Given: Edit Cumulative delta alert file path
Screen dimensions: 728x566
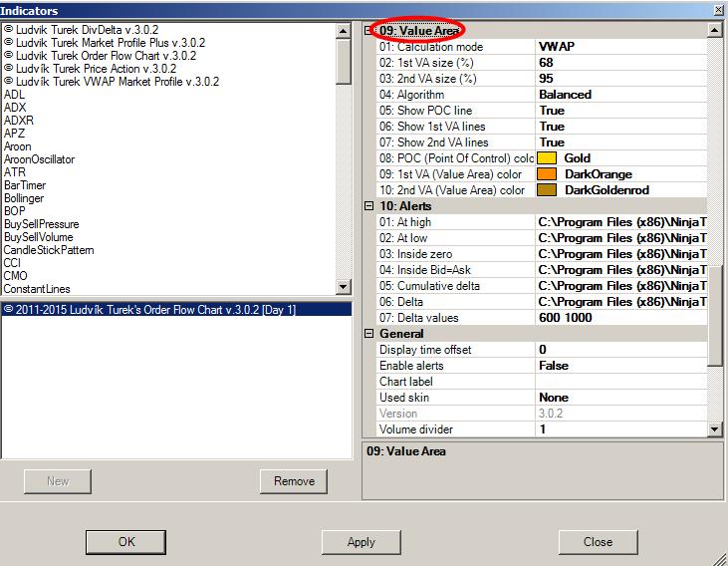Looking at the screenshot, I should [x=621, y=286].
